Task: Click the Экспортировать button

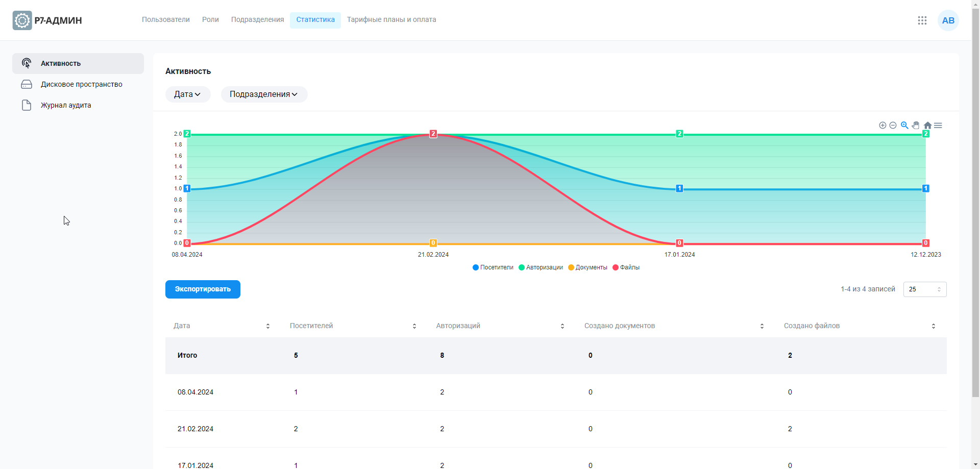Action: click(203, 289)
